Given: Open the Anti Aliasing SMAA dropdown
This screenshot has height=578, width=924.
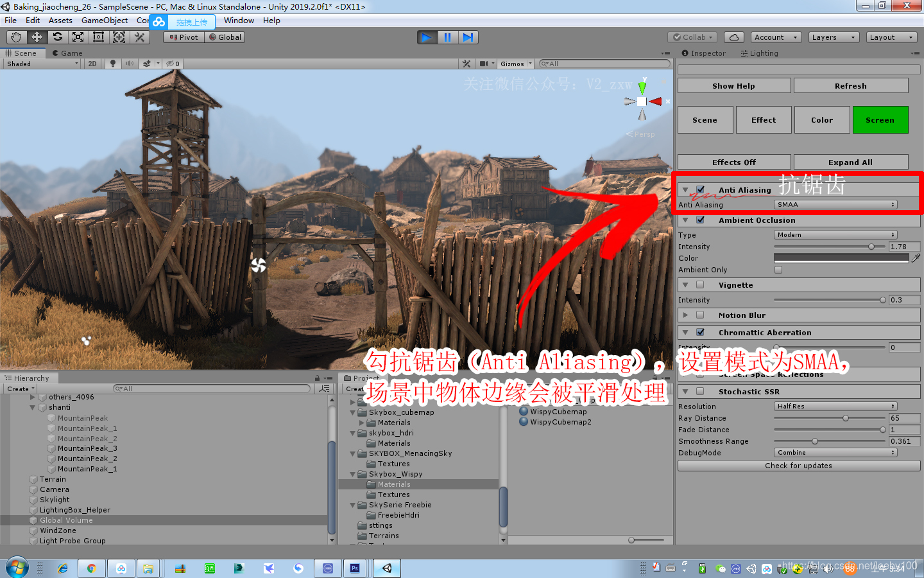Looking at the screenshot, I should (835, 205).
